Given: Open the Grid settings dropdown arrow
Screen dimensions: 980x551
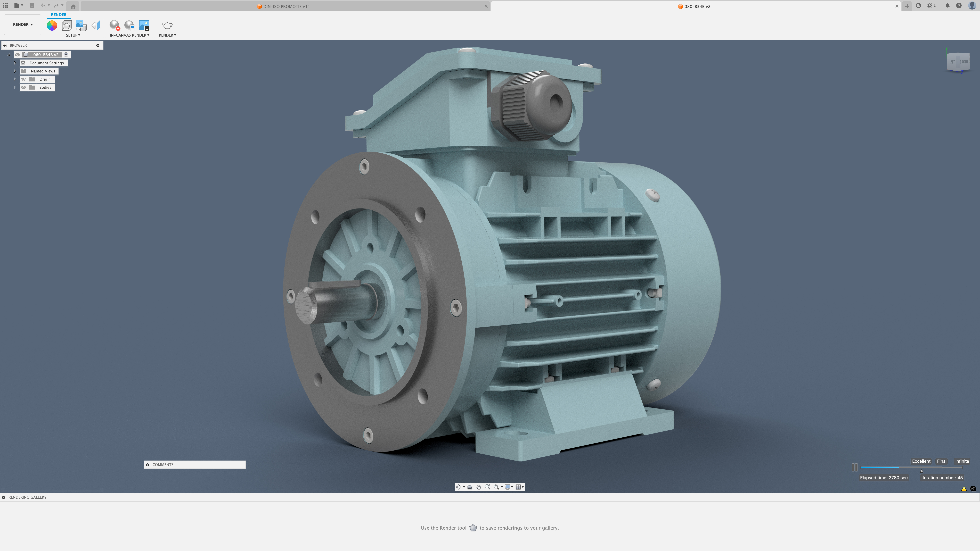Looking at the screenshot, I should (523, 487).
